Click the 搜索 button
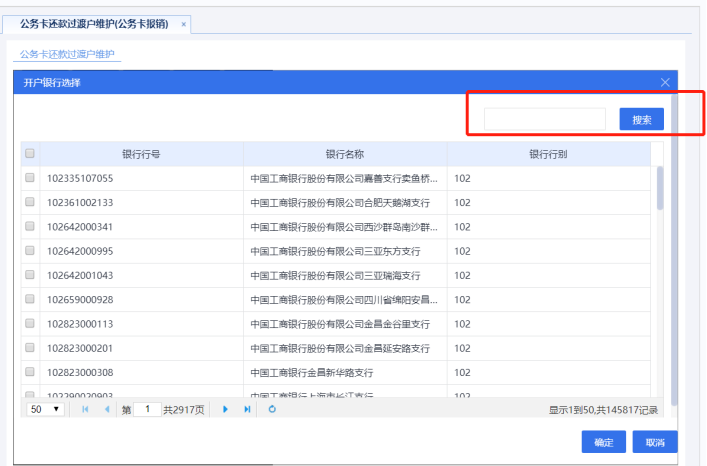 pos(642,119)
